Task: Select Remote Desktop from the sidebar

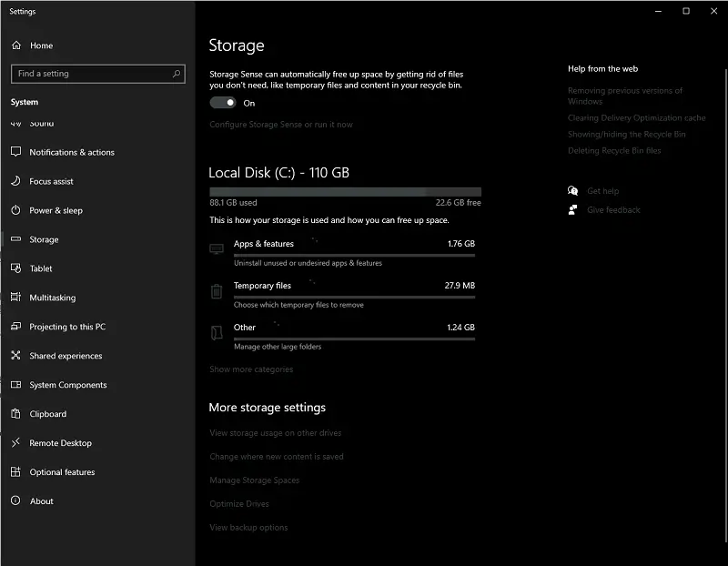Action: [x=17, y=443]
